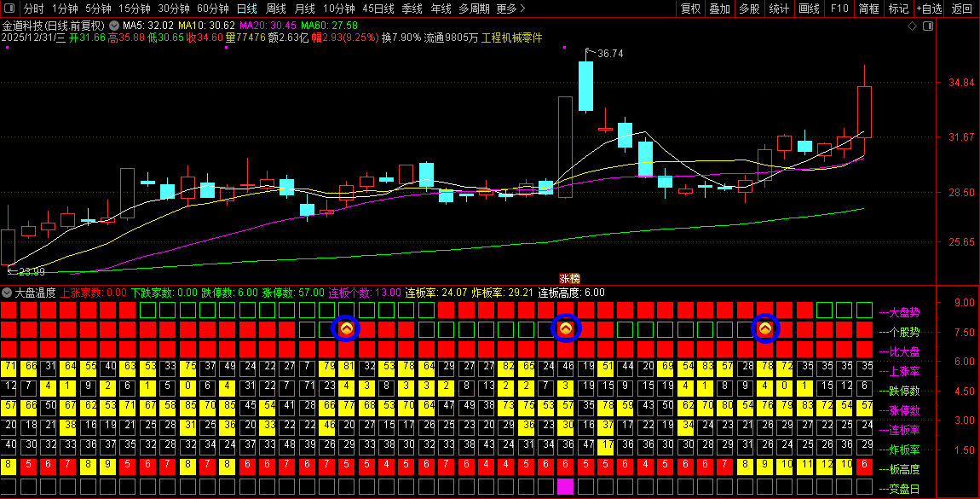Click the 36.74 high price marker
This screenshot has width=980, height=499.
[610, 54]
